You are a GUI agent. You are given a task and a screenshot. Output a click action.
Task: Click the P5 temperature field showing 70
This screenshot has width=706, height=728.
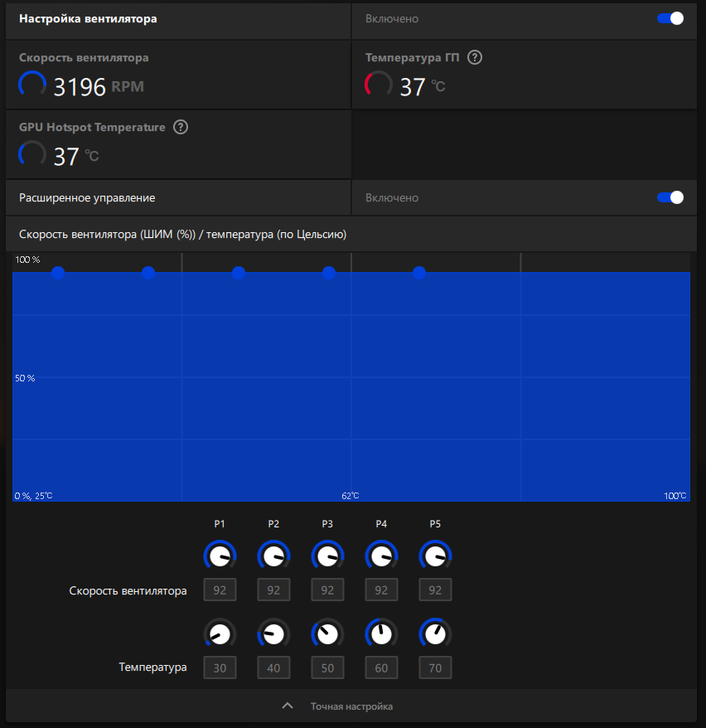click(435, 667)
